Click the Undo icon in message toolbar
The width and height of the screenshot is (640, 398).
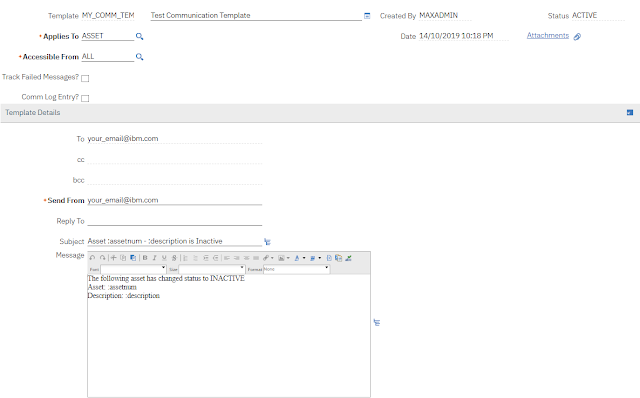[x=92, y=258]
